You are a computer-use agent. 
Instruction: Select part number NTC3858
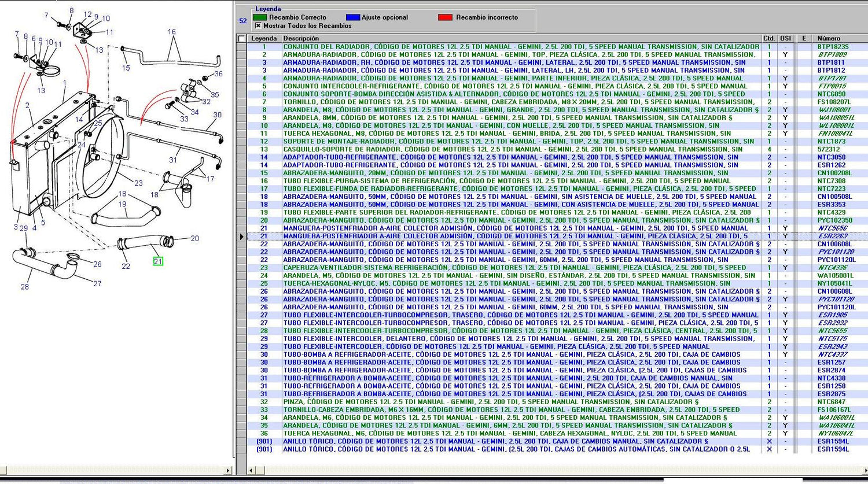pos(832,157)
